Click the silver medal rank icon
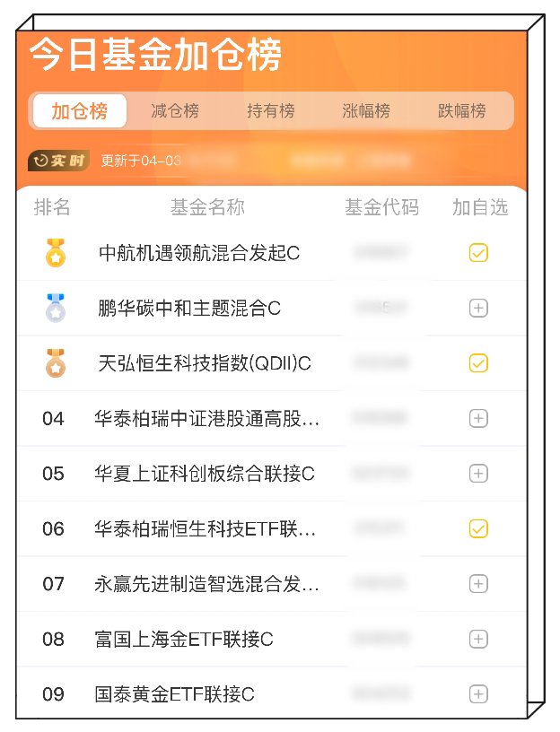Image resolution: width=560 pixels, height=732 pixels. point(56,308)
